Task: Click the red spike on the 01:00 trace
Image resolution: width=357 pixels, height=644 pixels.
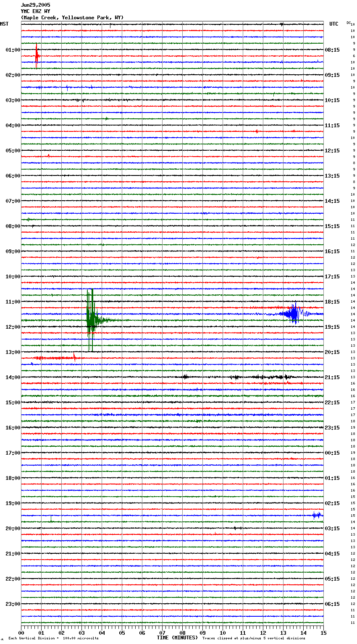Action: pos(37,55)
